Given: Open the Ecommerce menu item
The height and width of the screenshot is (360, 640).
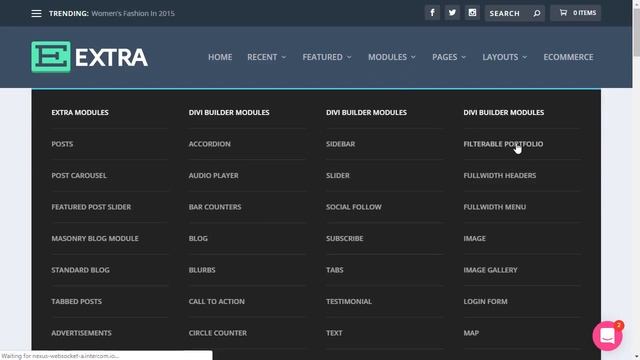Looking at the screenshot, I should 568,57.
